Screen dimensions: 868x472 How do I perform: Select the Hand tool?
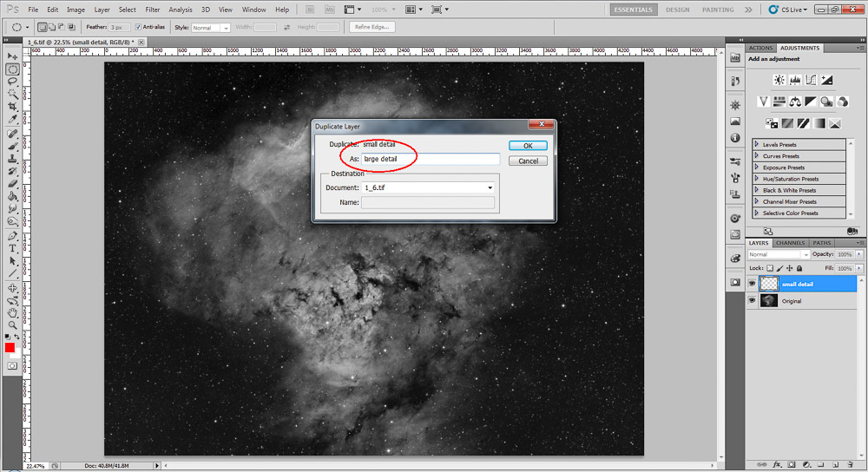tap(12, 312)
